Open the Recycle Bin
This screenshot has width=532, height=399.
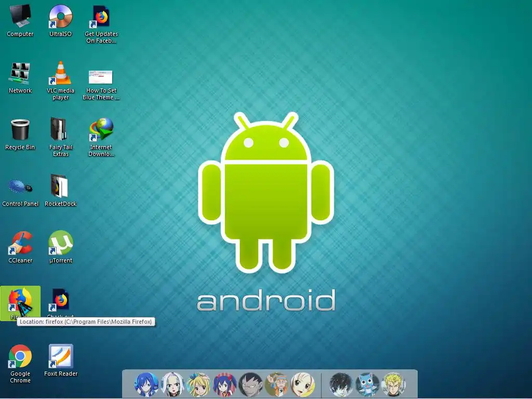pyautogui.click(x=20, y=135)
